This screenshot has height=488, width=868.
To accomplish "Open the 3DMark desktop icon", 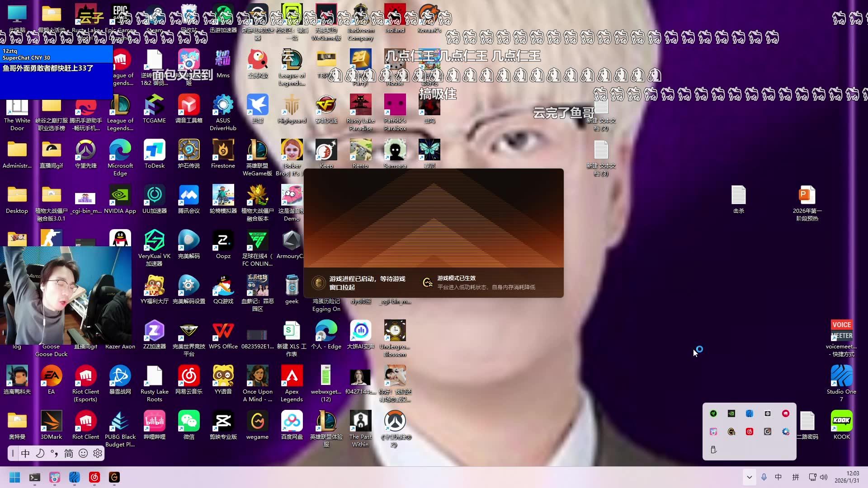I will 52,425.
